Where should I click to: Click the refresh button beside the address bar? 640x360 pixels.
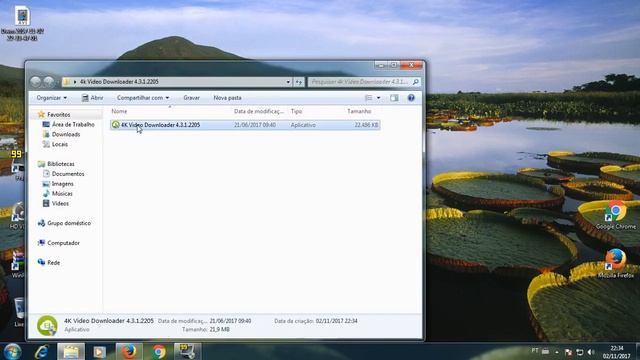pos(299,82)
